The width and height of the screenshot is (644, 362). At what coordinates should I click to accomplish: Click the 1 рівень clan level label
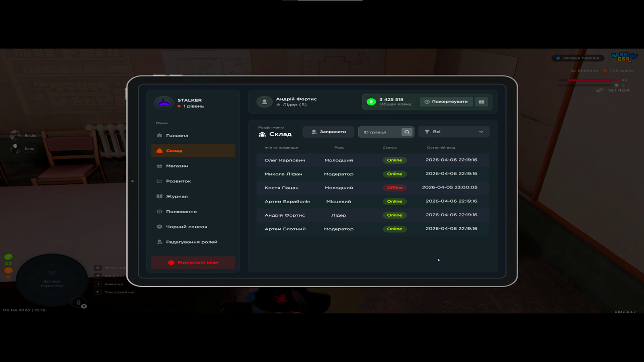click(x=194, y=107)
